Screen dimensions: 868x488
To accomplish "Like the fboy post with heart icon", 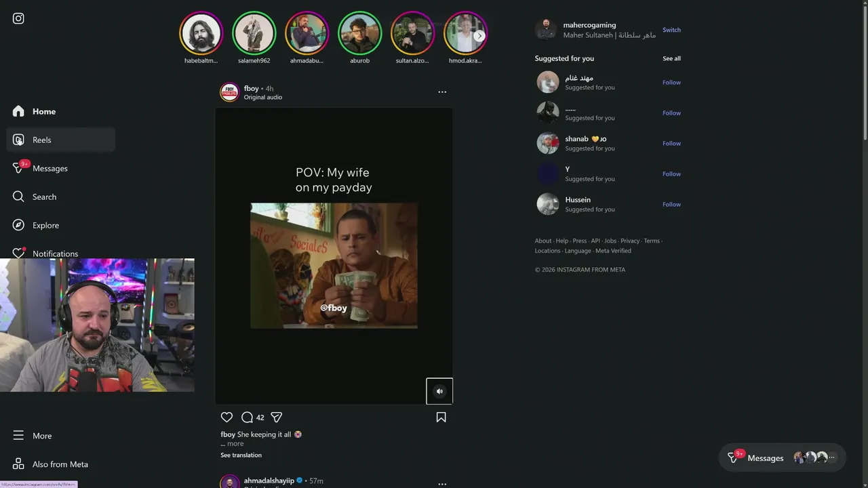I will click(x=226, y=418).
